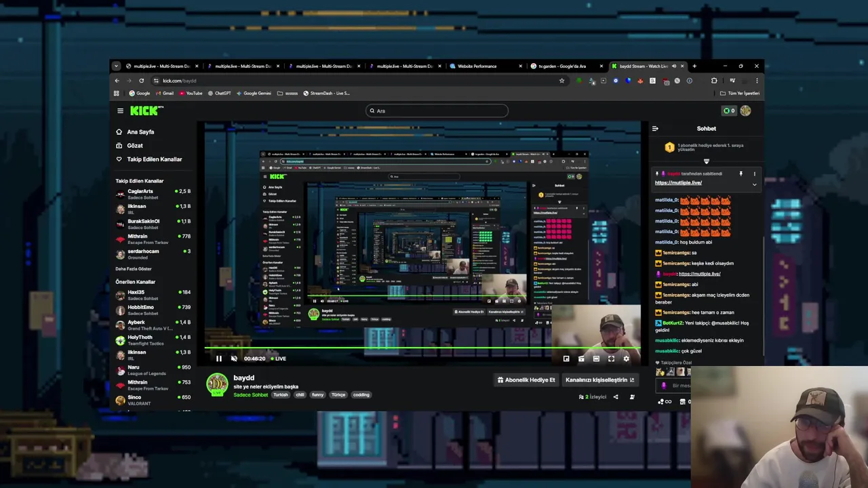The width and height of the screenshot is (868, 488).
Task: Click Abonelik Hediye Et button
Action: tap(526, 380)
